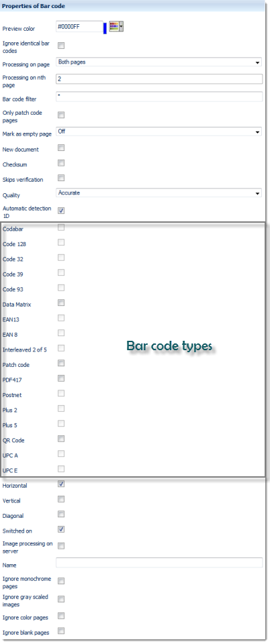Toggle the Patch code checkbox
This screenshot has width=270, height=644.
coord(61,363)
